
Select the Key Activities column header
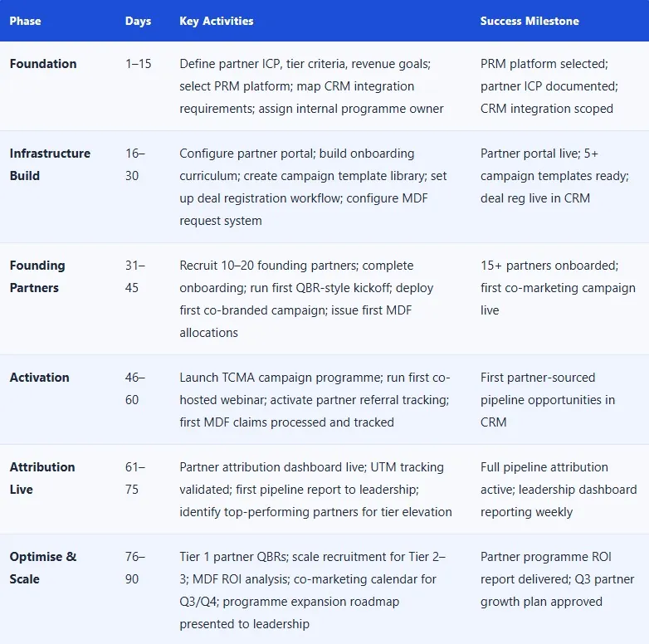click(x=217, y=21)
